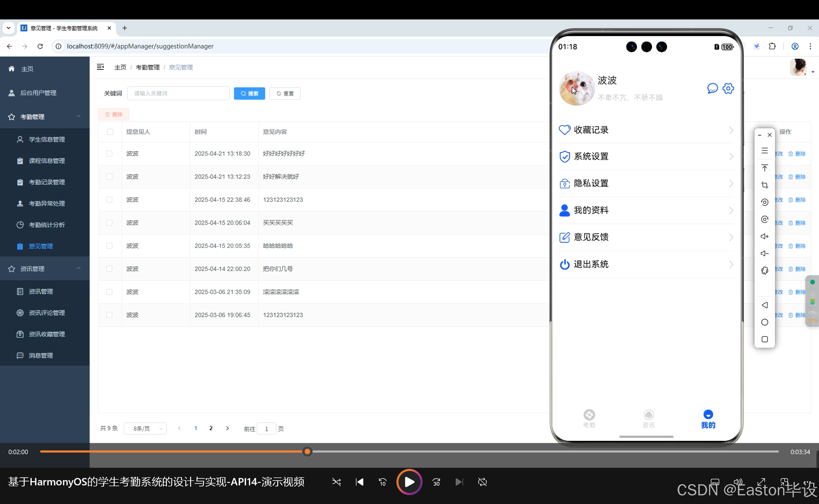Check the select-all checkbox in table header
Image resolution: width=819 pixels, height=504 pixels.
tap(110, 132)
